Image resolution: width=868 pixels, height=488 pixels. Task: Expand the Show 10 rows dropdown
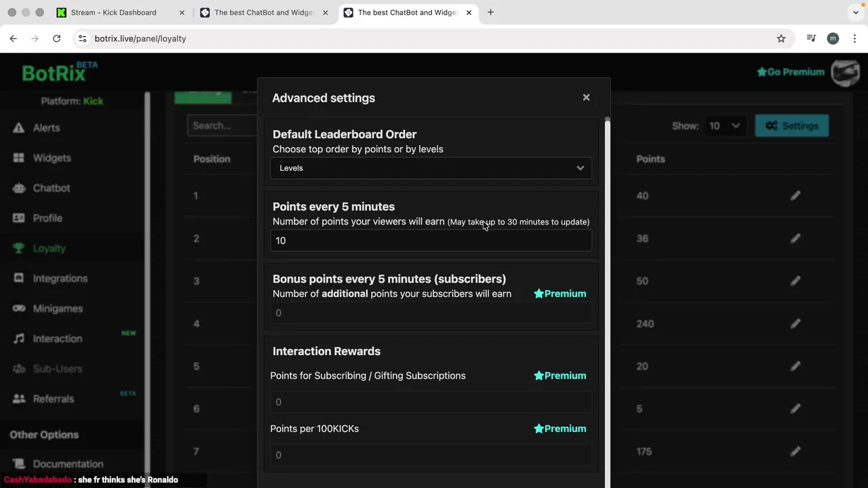pos(724,125)
